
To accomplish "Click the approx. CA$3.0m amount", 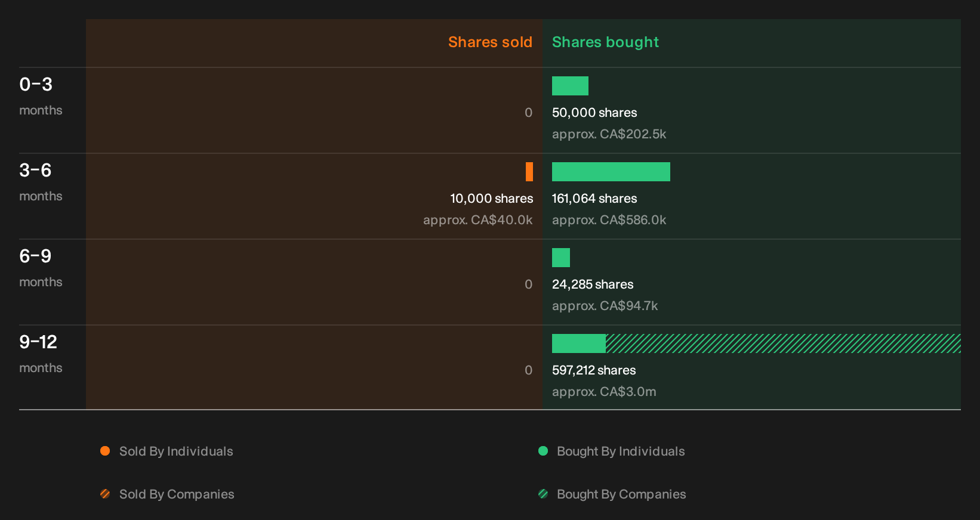I will pyautogui.click(x=604, y=392).
